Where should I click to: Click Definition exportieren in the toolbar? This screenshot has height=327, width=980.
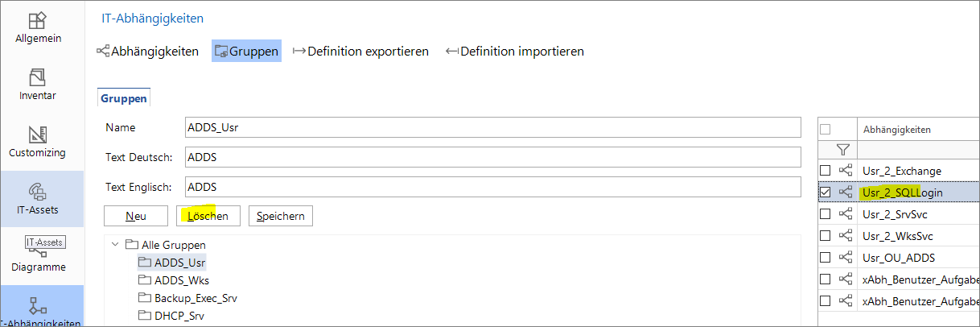(360, 52)
